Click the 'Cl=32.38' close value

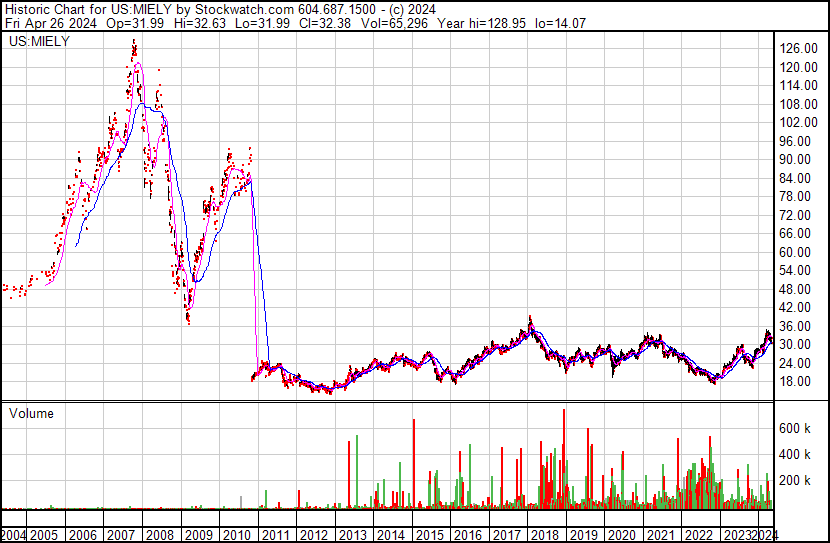point(325,23)
